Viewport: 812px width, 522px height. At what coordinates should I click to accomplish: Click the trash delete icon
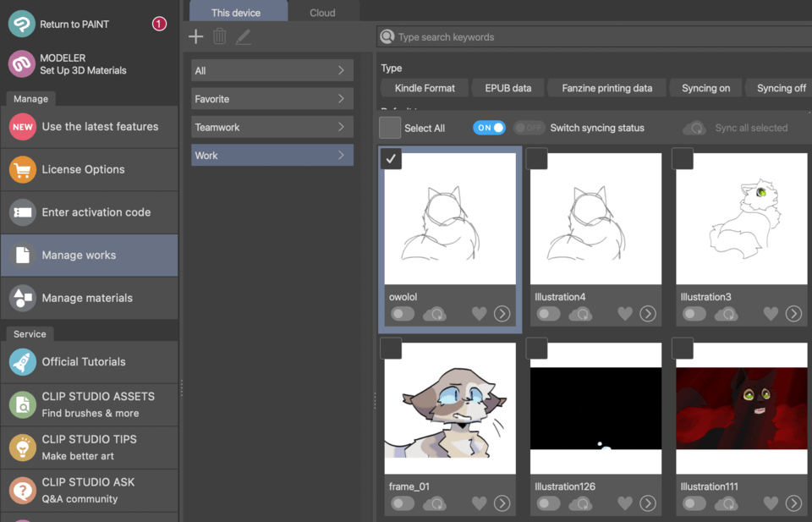(x=220, y=36)
